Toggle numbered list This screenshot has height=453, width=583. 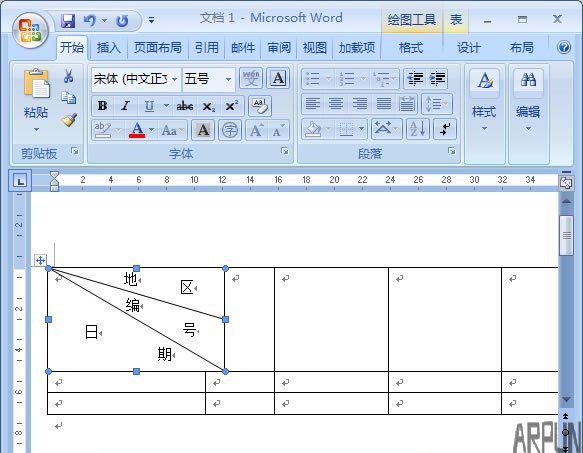point(346,79)
